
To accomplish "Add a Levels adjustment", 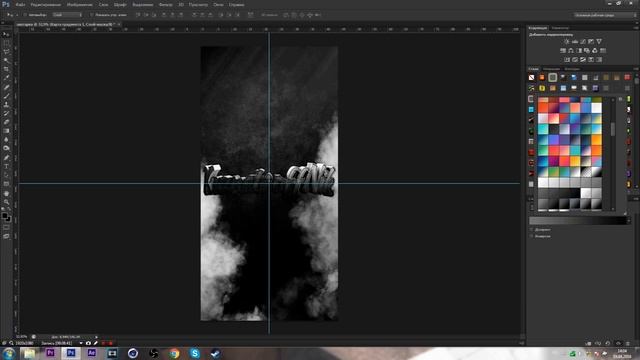I will coord(575,42).
